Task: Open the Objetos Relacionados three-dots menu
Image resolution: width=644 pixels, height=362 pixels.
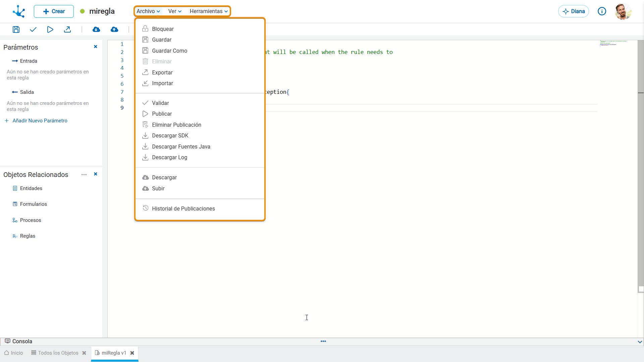Action: tap(84, 175)
